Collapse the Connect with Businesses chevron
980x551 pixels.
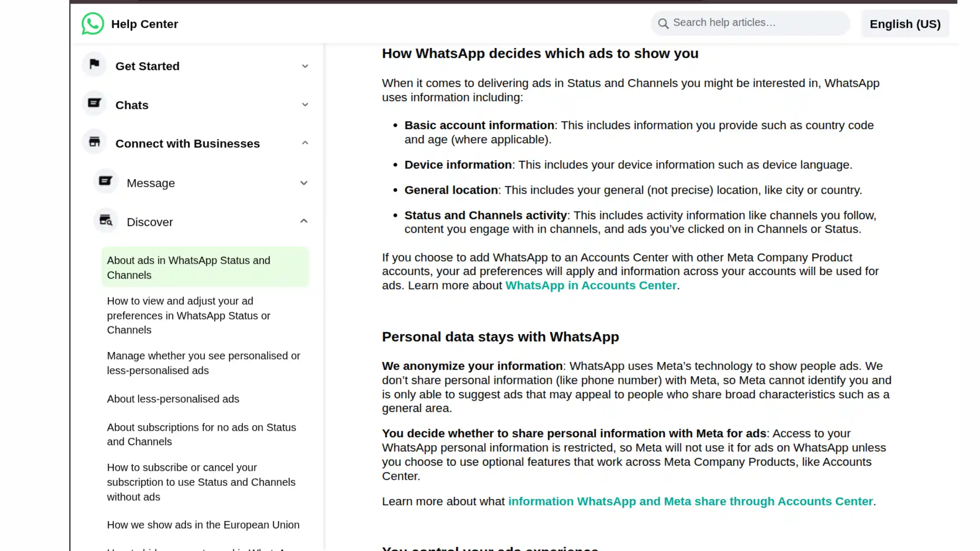[x=305, y=143]
